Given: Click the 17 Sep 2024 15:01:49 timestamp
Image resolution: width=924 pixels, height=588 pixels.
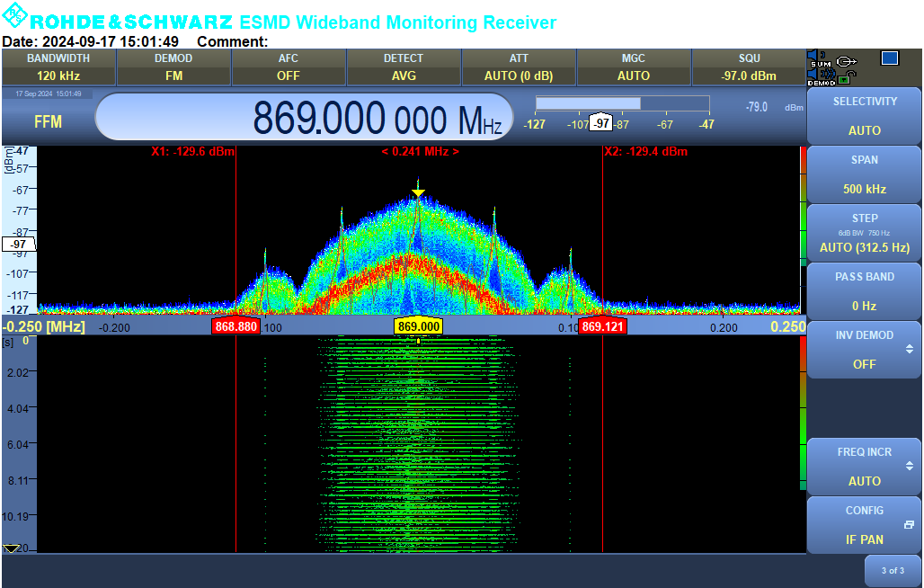Looking at the screenshot, I should click(x=49, y=94).
